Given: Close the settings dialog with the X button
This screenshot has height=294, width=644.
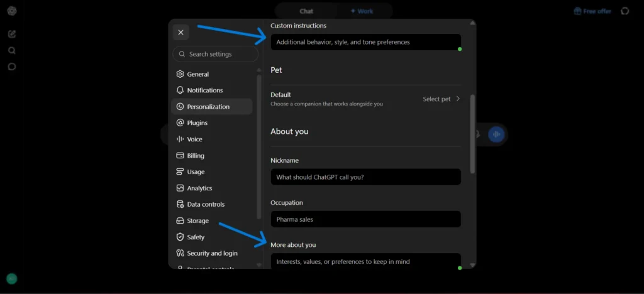Looking at the screenshot, I should (x=180, y=33).
